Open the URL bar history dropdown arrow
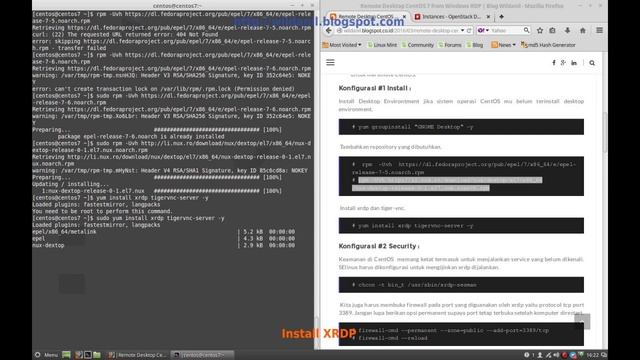Screen dimensions: 640x360 tap(462, 31)
